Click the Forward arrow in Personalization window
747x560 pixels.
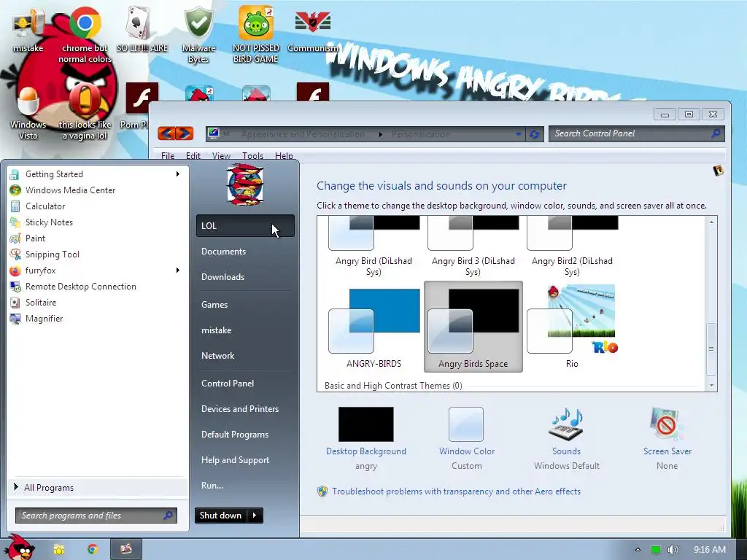coord(185,134)
